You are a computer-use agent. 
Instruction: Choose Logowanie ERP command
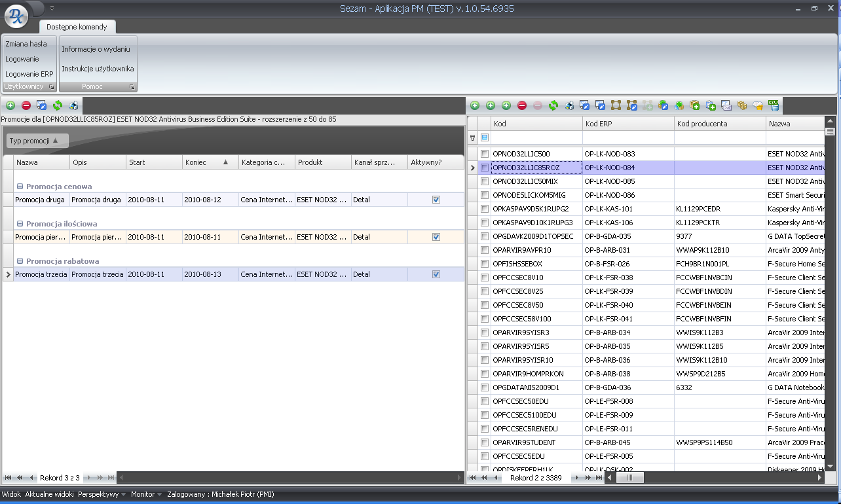(x=29, y=74)
